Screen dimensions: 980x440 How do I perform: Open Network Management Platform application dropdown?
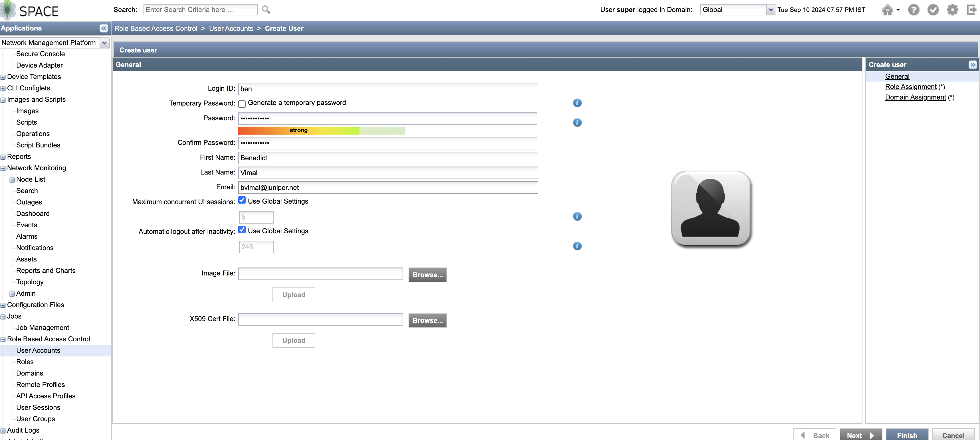click(x=104, y=43)
